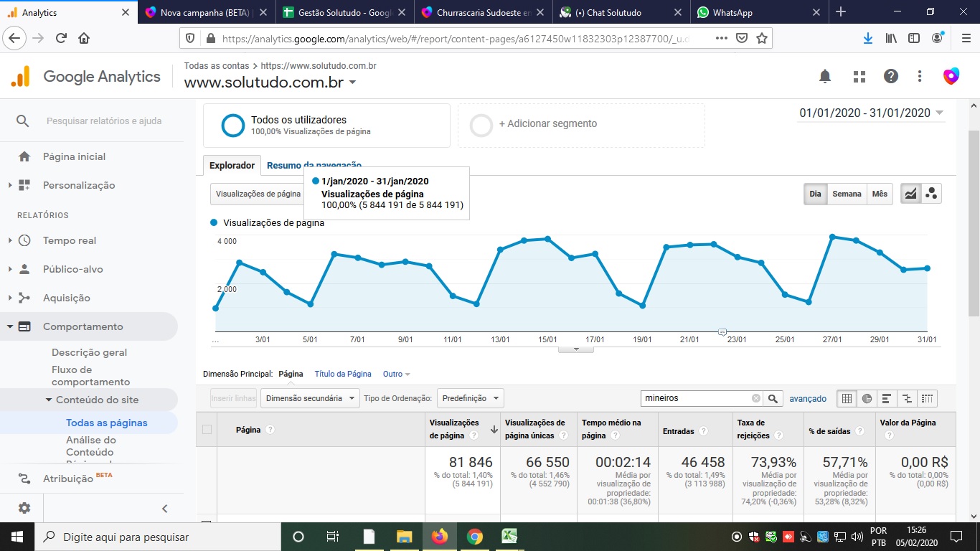Click the help question mark icon
This screenshot has height=551, width=980.
coord(890,76)
